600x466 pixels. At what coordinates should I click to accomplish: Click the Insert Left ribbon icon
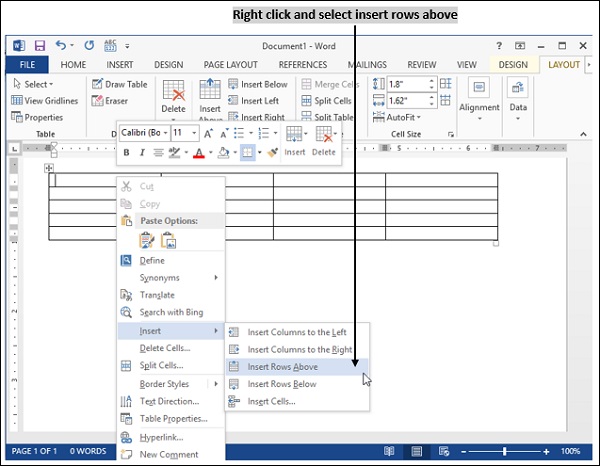[x=258, y=101]
